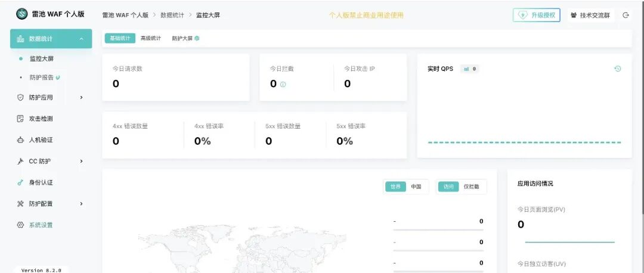Viewport: 644px width, 273px height.
Task: Click the PV trend line under 今日页面浏览
Action: coord(569,242)
